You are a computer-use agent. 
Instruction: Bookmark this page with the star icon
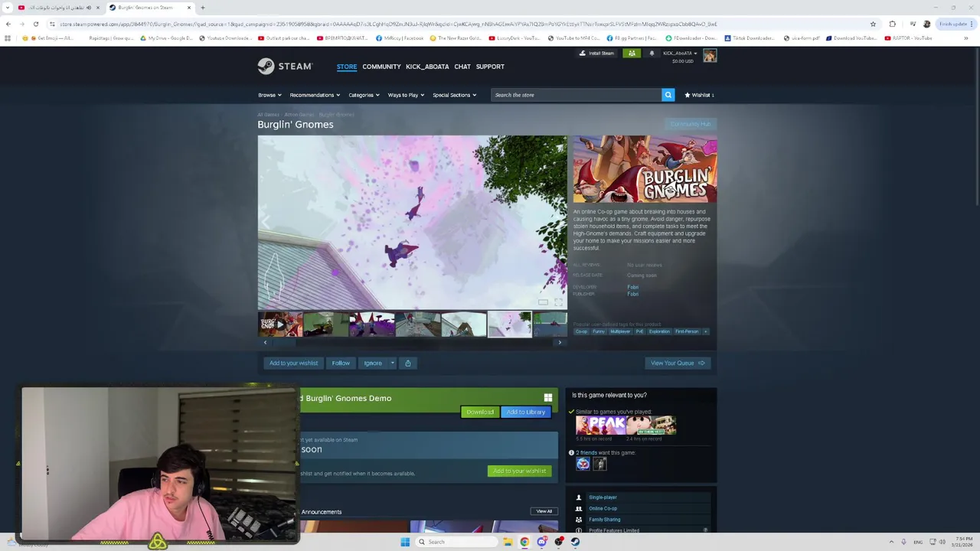tap(873, 24)
